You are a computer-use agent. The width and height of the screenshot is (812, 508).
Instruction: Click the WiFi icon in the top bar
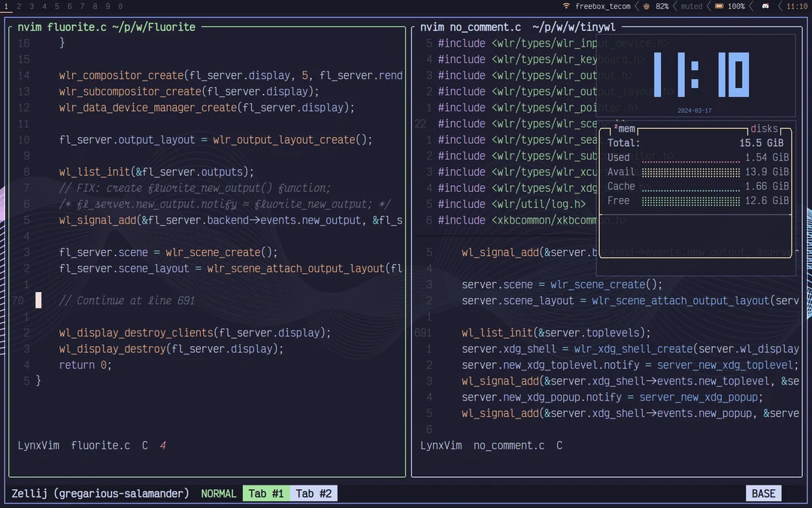click(x=566, y=6)
